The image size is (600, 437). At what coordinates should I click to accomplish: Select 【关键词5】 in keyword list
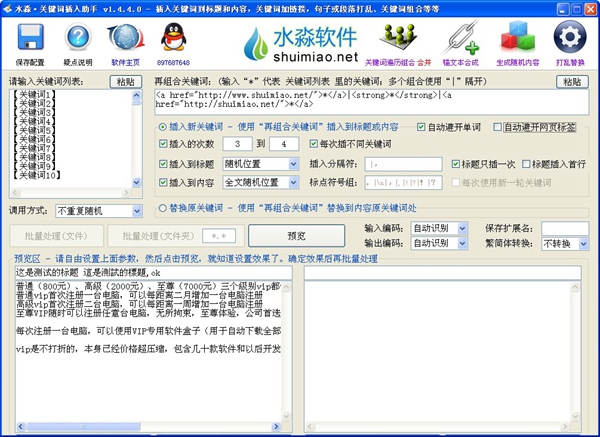34,130
